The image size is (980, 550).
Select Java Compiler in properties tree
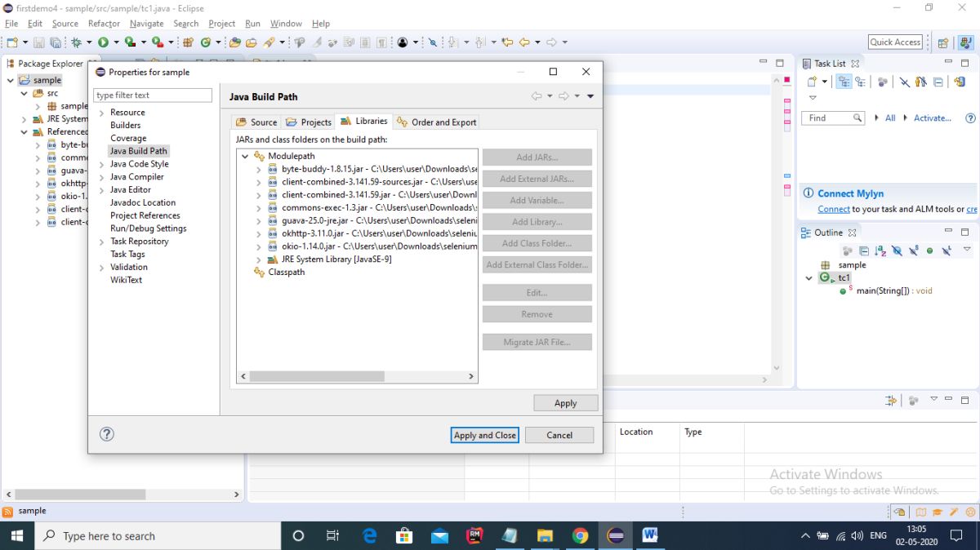(x=137, y=177)
